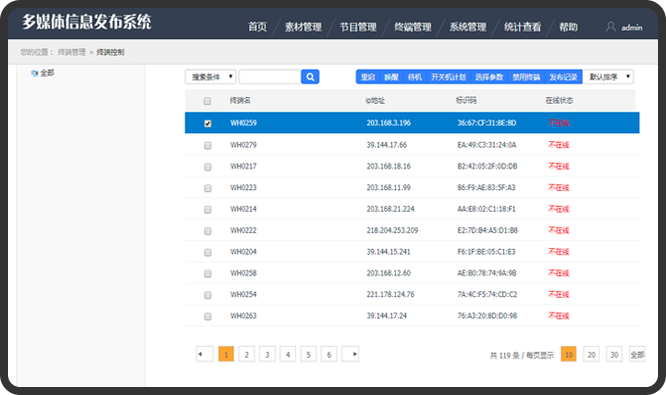
Task: Check the WH0223 row checkbox
Action: [x=208, y=188]
